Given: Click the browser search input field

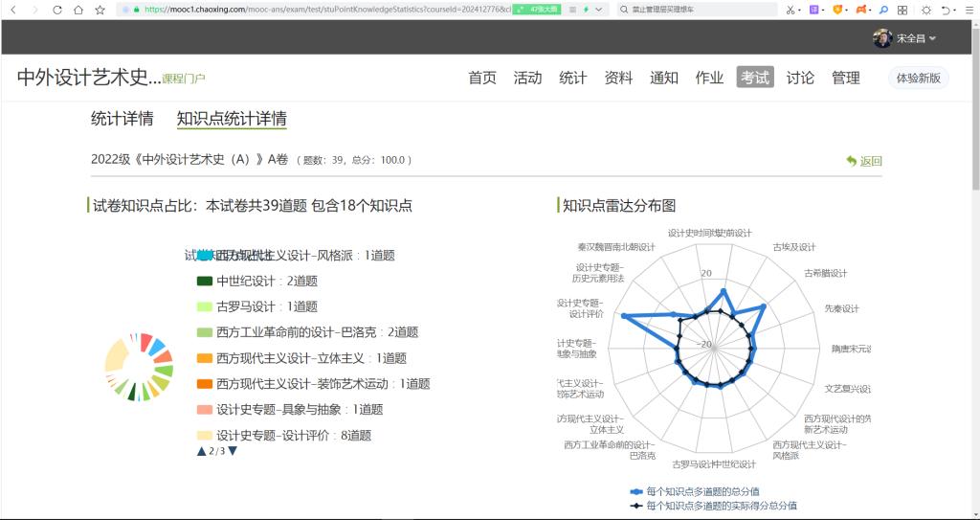Looking at the screenshot, I should (x=699, y=10).
